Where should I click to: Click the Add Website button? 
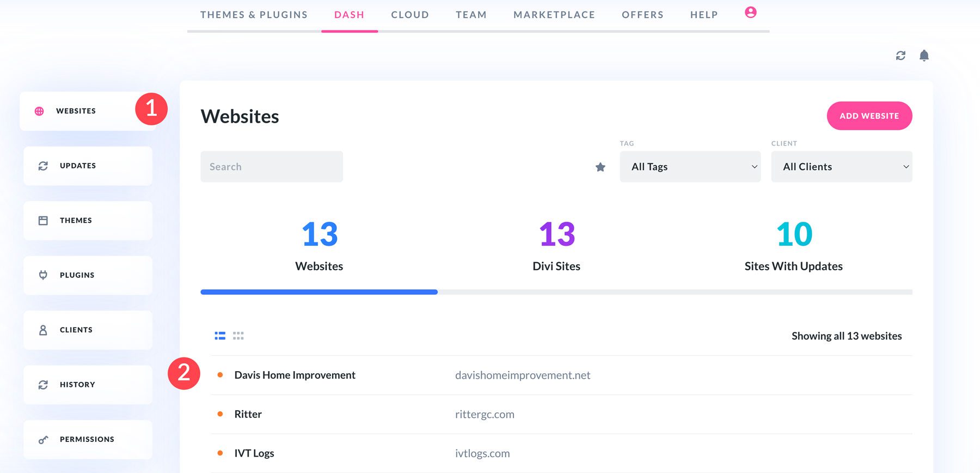(869, 116)
